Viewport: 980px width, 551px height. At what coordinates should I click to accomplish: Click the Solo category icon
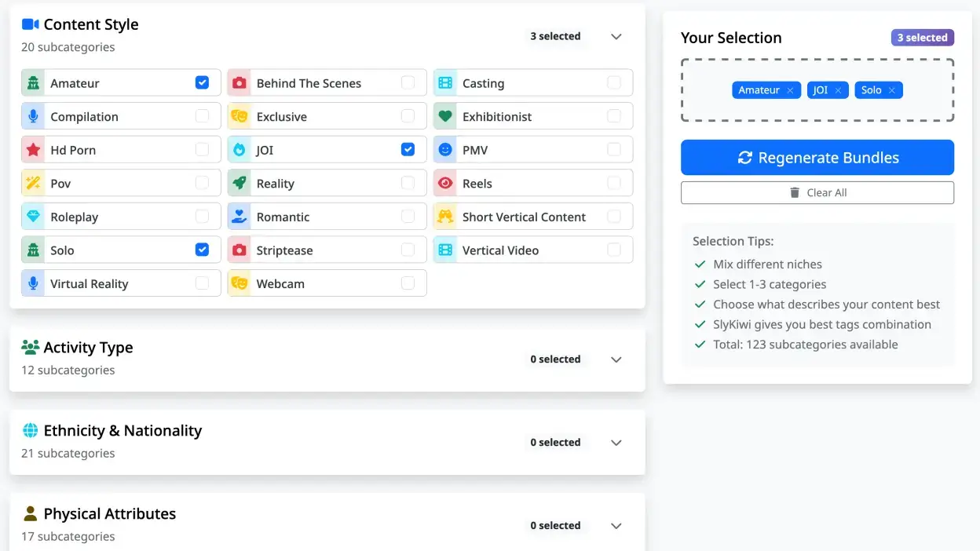click(33, 250)
